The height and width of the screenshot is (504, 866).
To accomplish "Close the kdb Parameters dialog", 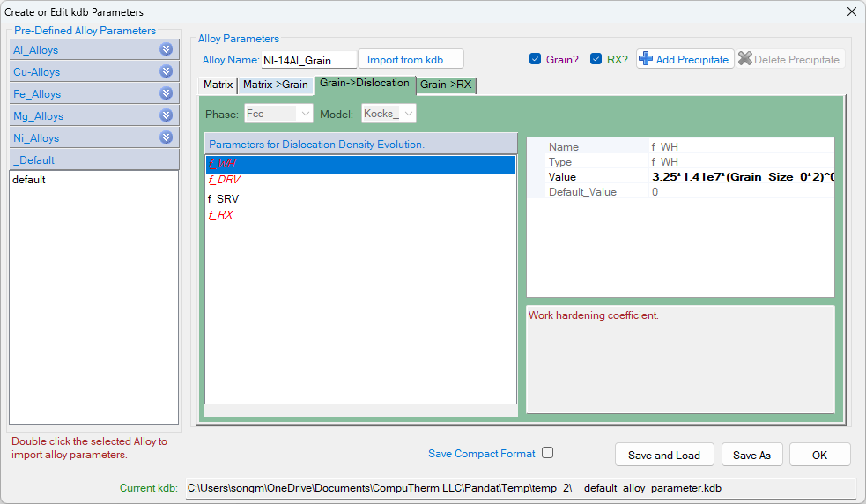I will coord(851,11).
